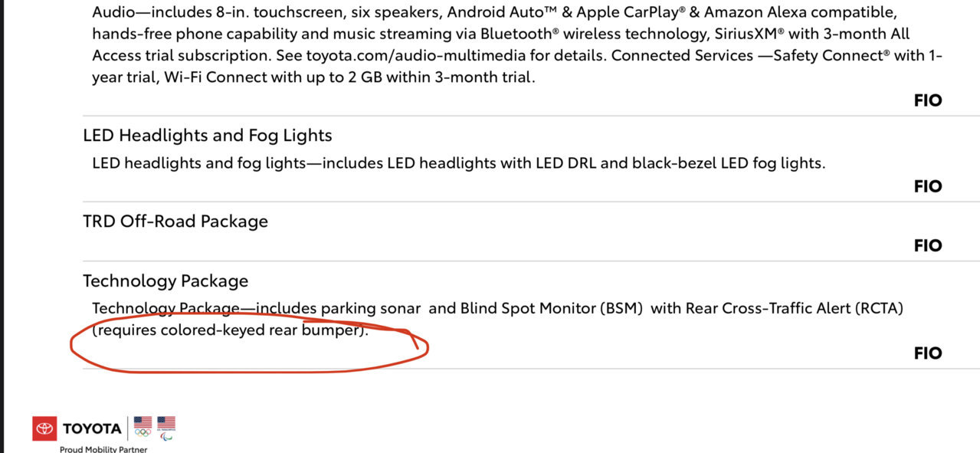980x453 pixels.
Task: Select the Technology Package heading
Action: (x=166, y=281)
